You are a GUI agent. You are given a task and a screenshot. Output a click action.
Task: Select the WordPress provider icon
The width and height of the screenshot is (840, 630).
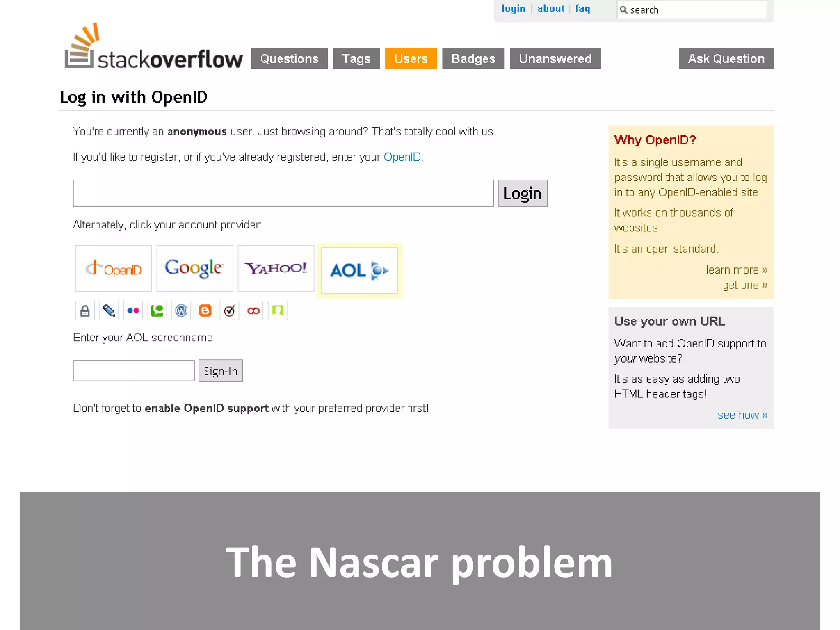coord(181,310)
